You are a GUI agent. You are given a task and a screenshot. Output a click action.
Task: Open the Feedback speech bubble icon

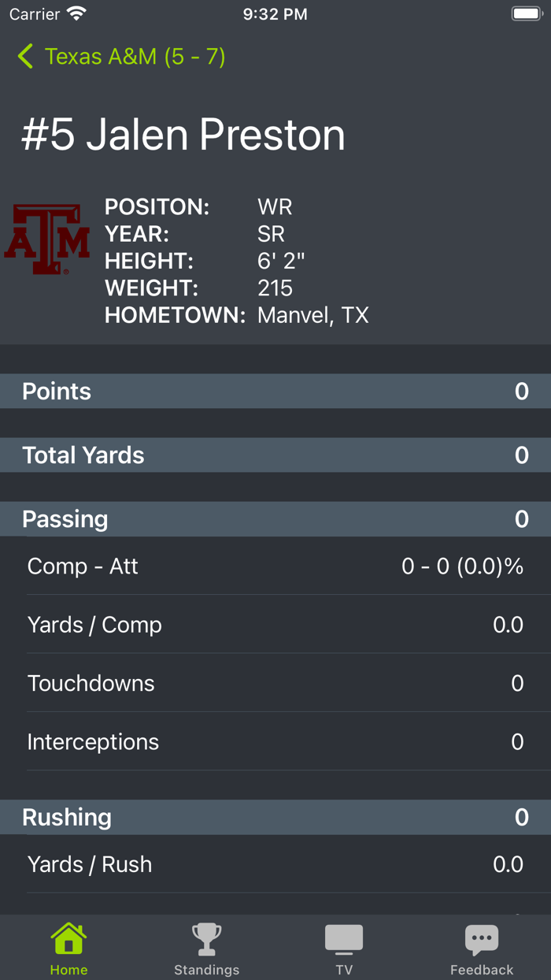(x=482, y=937)
